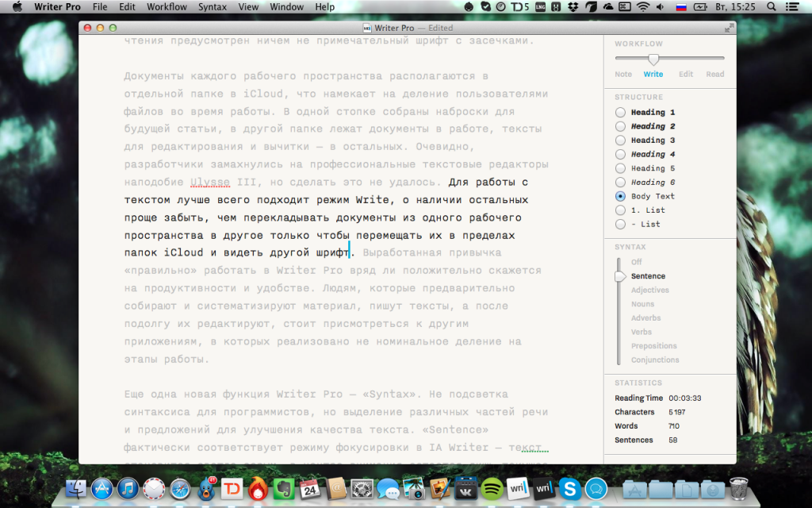Open Safari from the dock

180,488
